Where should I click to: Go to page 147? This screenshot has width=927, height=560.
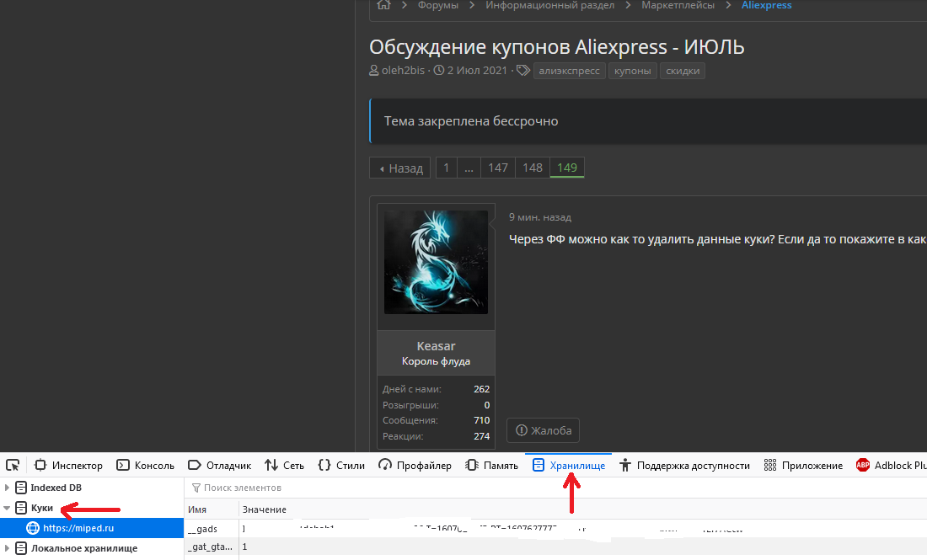point(498,168)
